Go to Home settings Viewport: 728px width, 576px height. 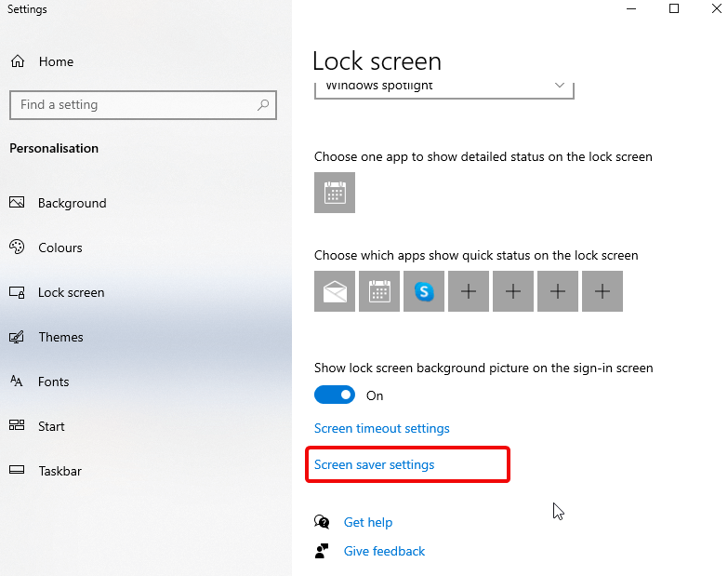[56, 61]
